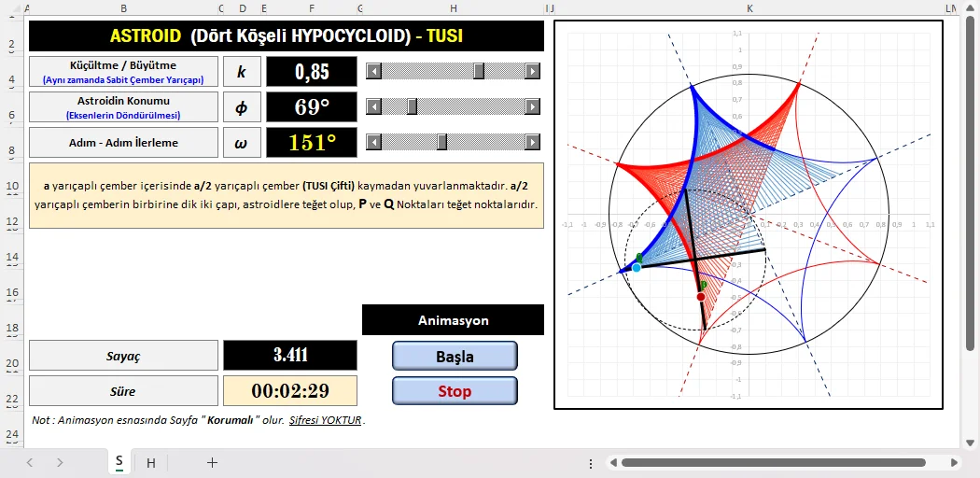Screen dimensions: 980x478
Task: Switch to the H sheet tab
Action: point(150,463)
